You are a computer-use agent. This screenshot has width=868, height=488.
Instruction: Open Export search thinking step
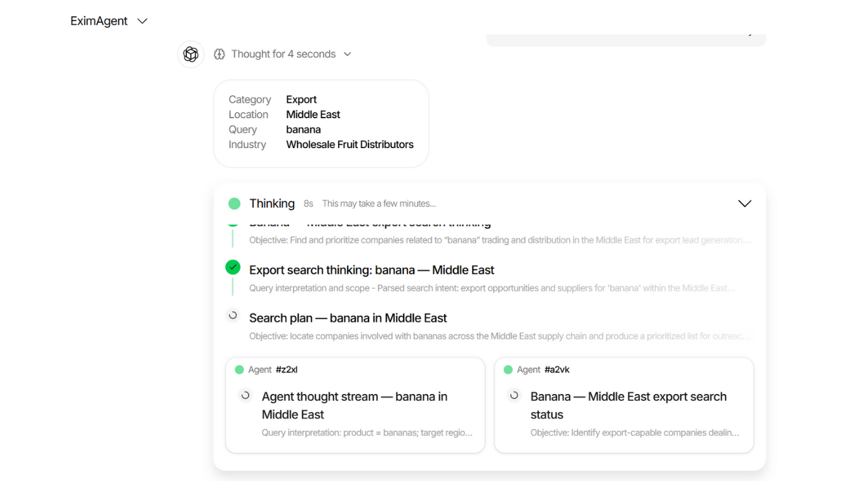pyautogui.click(x=371, y=270)
